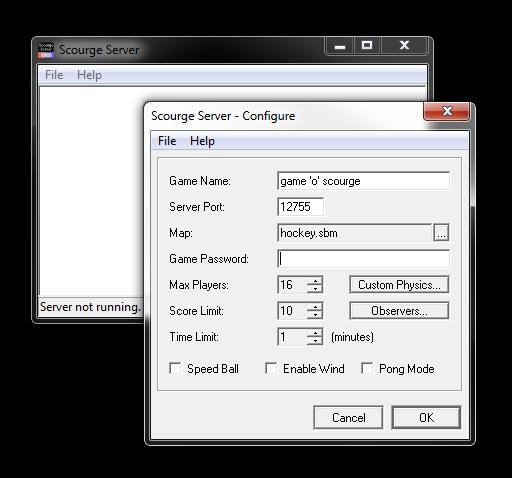Decrease Time Limit with down arrow
Viewport: 512px width, 478px height.
(x=314, y=341)
